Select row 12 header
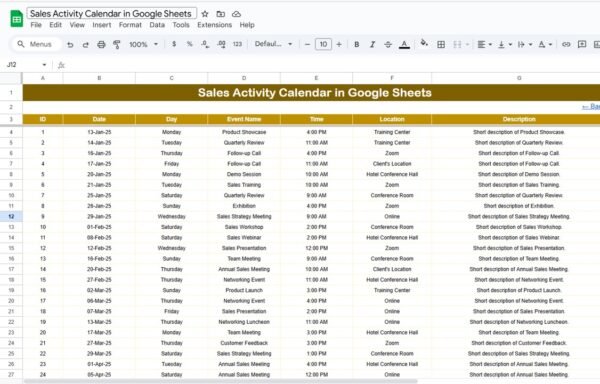This screenshot has height=384, width=600. pos(11,216)
